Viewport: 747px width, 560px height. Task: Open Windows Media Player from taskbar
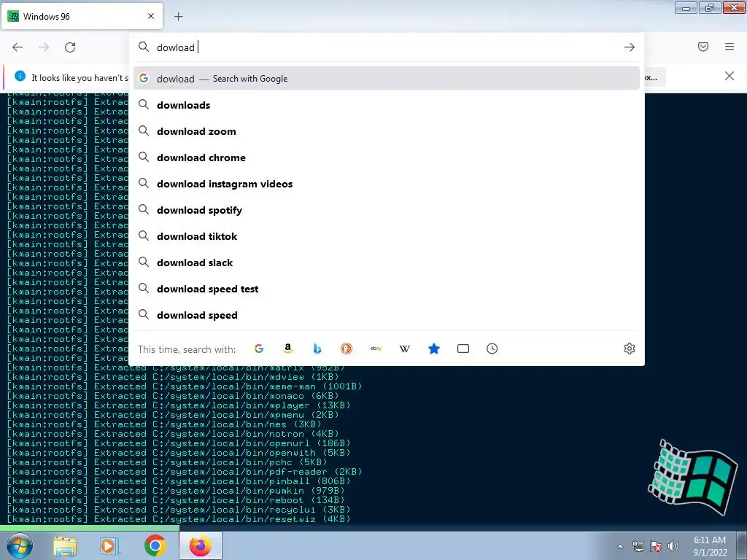click(109, 545)
